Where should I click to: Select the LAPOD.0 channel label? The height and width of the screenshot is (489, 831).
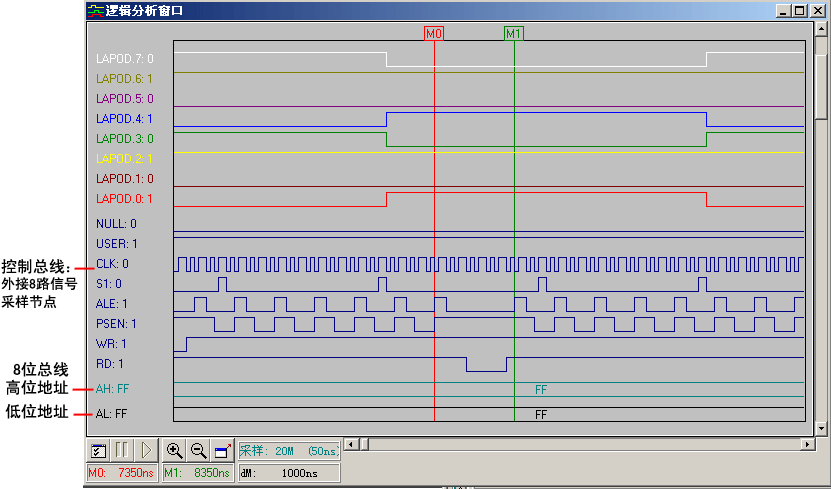(125, 199)
